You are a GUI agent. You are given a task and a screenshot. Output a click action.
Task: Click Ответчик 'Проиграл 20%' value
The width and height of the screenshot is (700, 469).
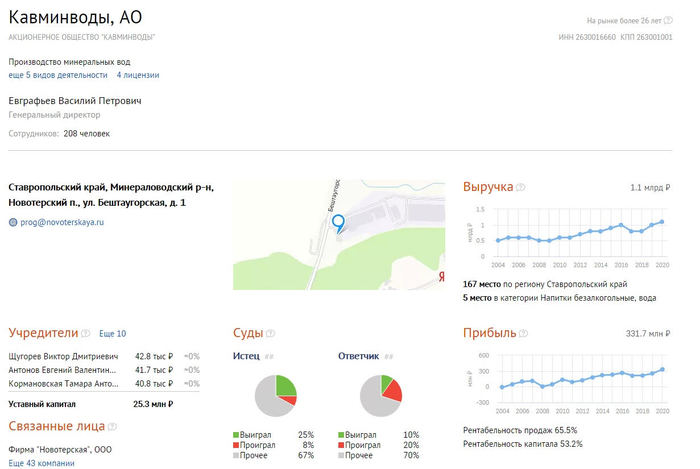411,445
